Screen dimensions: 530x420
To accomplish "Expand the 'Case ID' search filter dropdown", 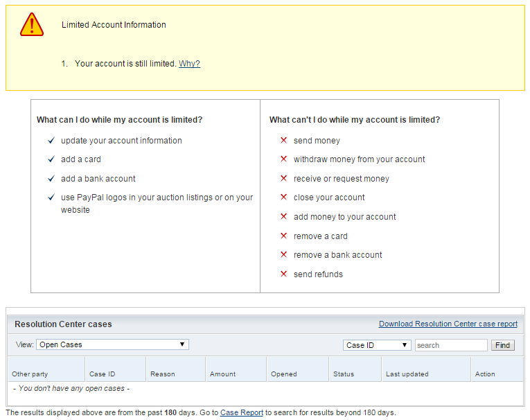I will [x=377, y=345].
